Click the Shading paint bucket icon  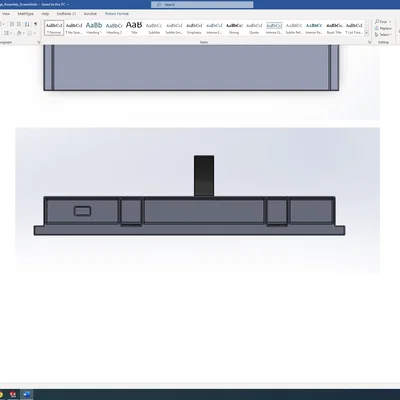(x=19, y=33)
